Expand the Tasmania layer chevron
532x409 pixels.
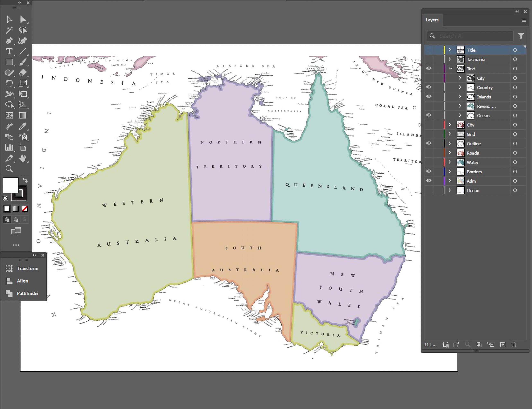coord(450,59)
